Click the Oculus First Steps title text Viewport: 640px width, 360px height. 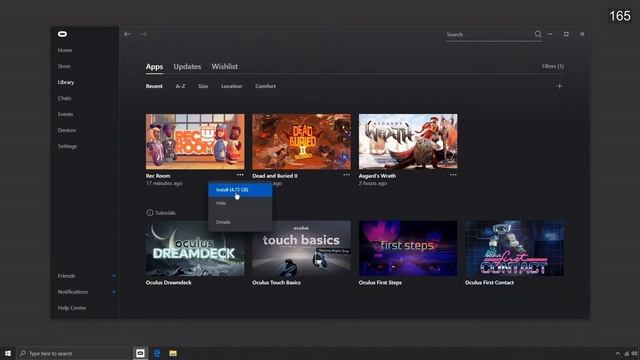pyautogui.click(x=380, y=282)
